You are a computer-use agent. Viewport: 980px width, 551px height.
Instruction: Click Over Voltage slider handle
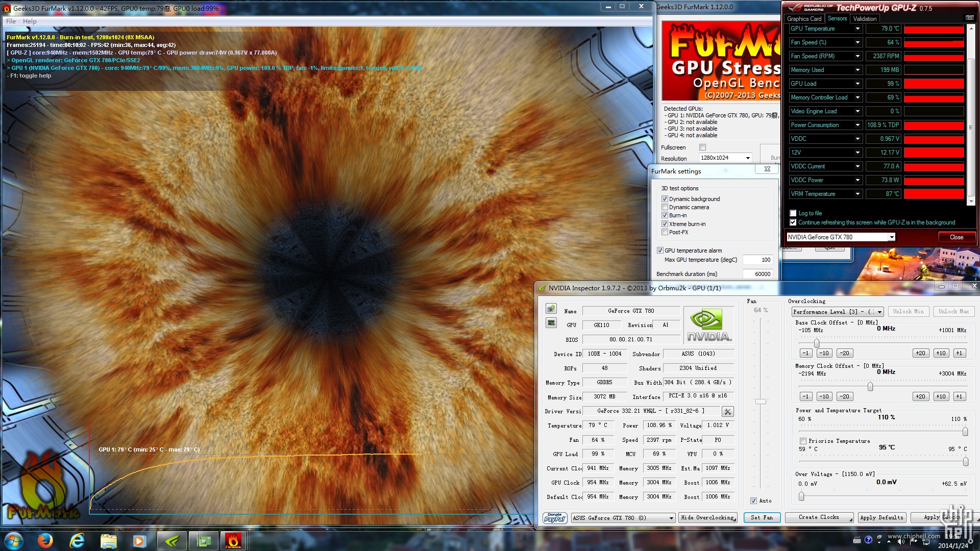coord(801,496)
